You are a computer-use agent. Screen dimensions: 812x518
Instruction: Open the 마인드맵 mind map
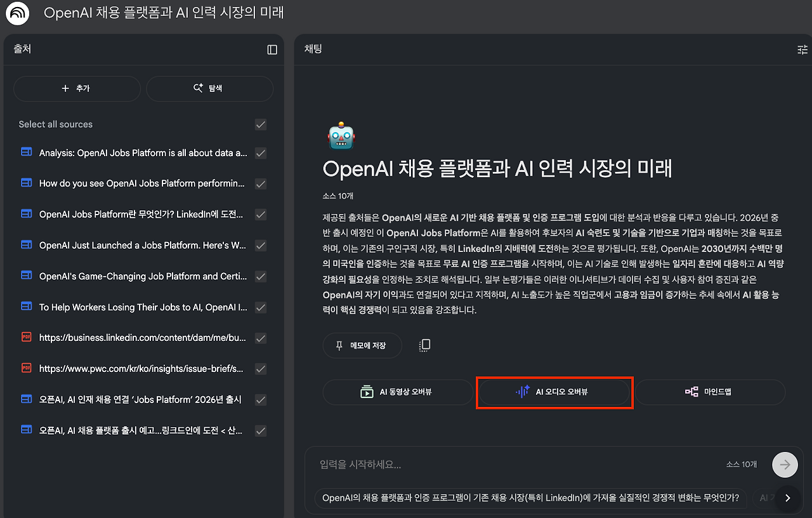[x=710, y=392]
